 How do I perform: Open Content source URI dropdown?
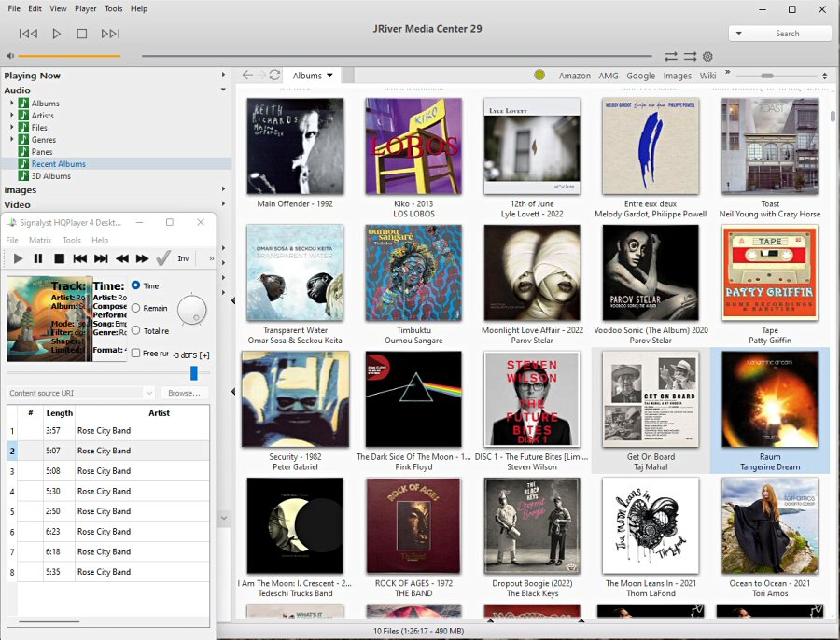[x=149, y=393]
